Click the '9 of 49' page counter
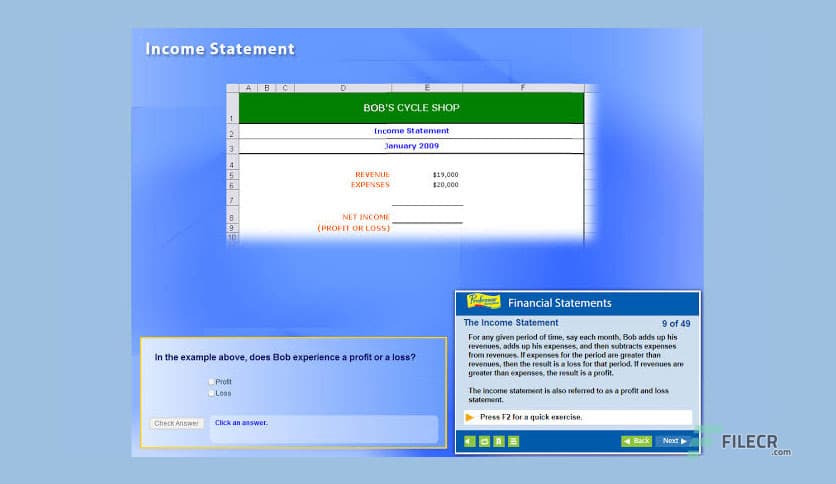The height and width of the screenshot is (484, 836). tap(676, 324)
